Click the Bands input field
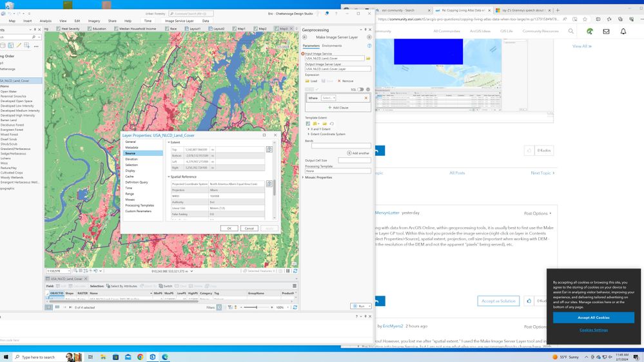This screenshot has height=362, width=644. [x=341, y=146]
